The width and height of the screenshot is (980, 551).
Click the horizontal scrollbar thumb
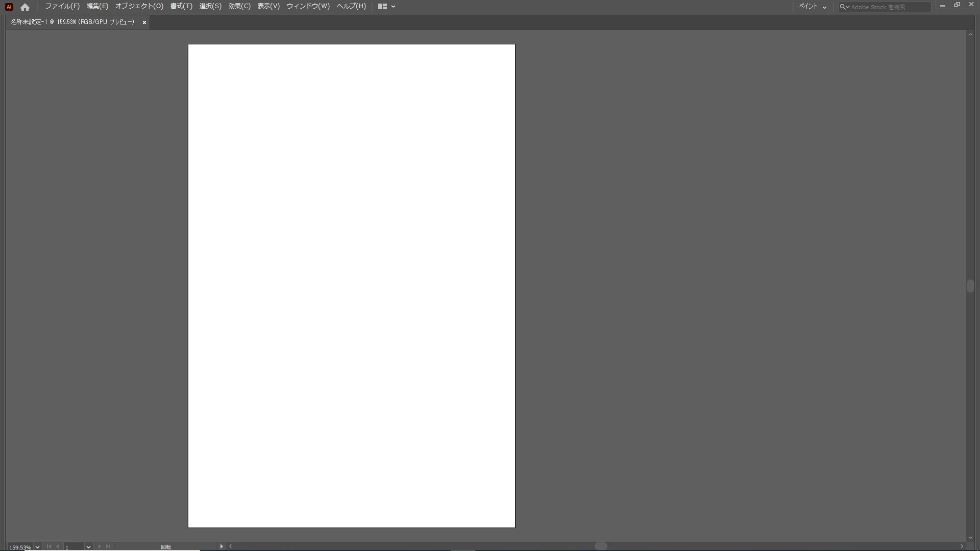pyautogui.click(x=601, y=546)
